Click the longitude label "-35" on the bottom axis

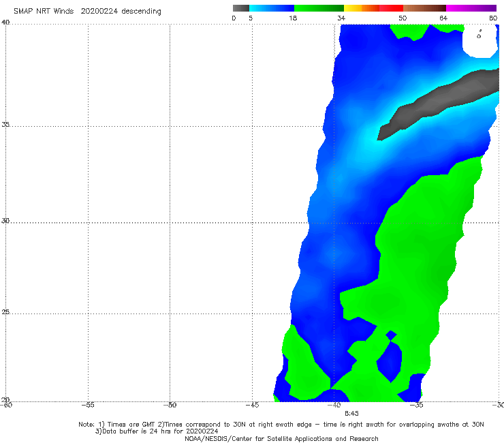click(x=417, y=405)
